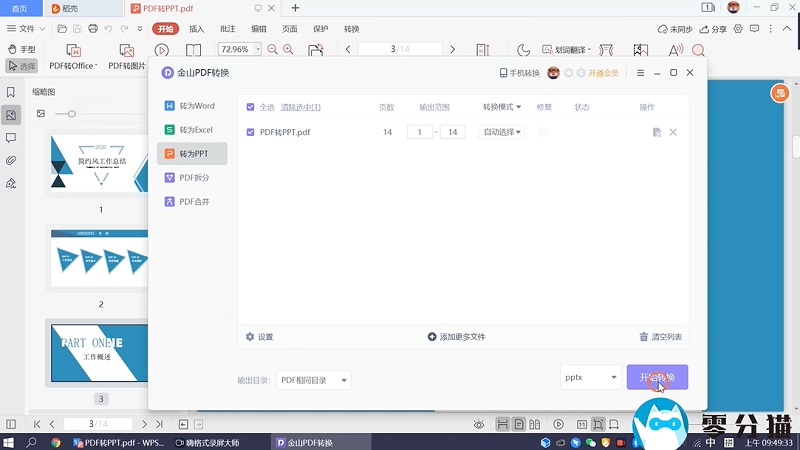Screen dimensions: 800x450
Task: Uncheck the PDF转PPT.pdf file checkbox
Action: point(250,132)
